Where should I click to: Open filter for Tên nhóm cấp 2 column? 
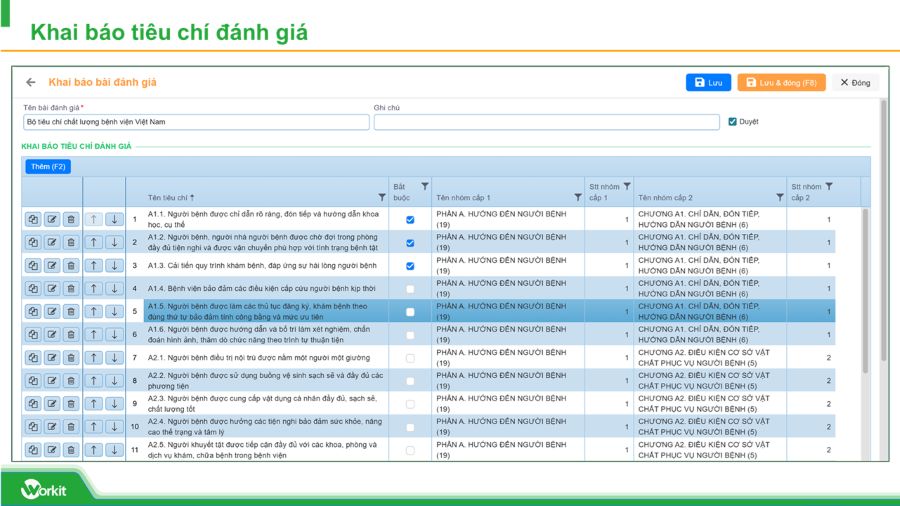click(x=779, y=197)
